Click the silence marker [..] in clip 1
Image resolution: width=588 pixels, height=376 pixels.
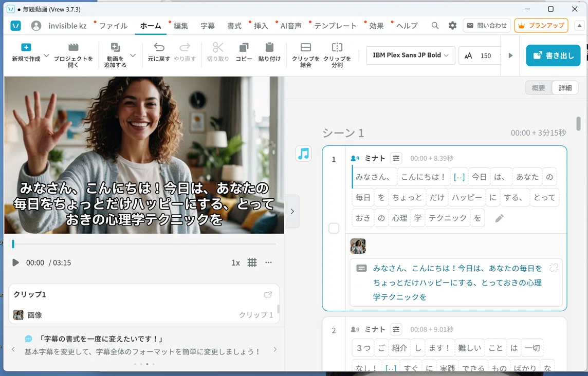click(x=459, y=177)
